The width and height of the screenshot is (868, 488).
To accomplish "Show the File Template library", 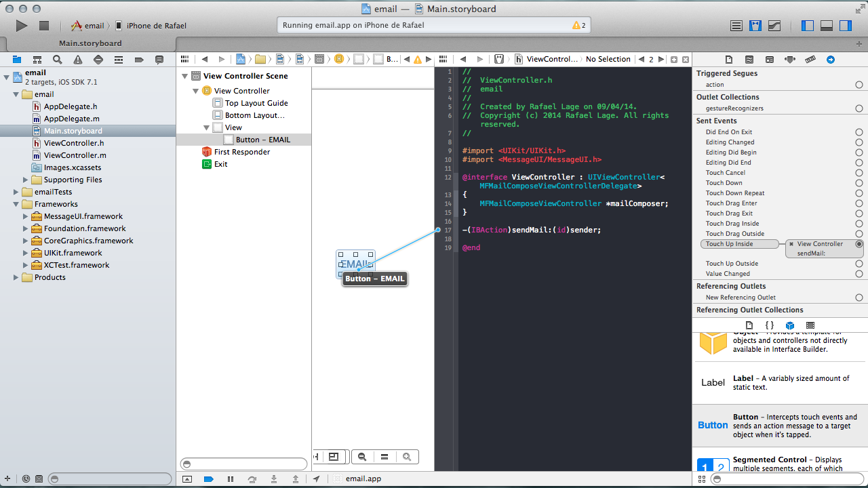I will click(749, 325).
